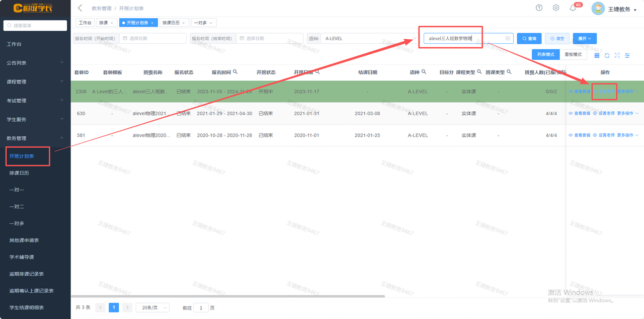Collapse the 教务管理 sidebar menu
The width and height of the screenshot is (644, 319).
pyautogui.click(x=35, y=138)
